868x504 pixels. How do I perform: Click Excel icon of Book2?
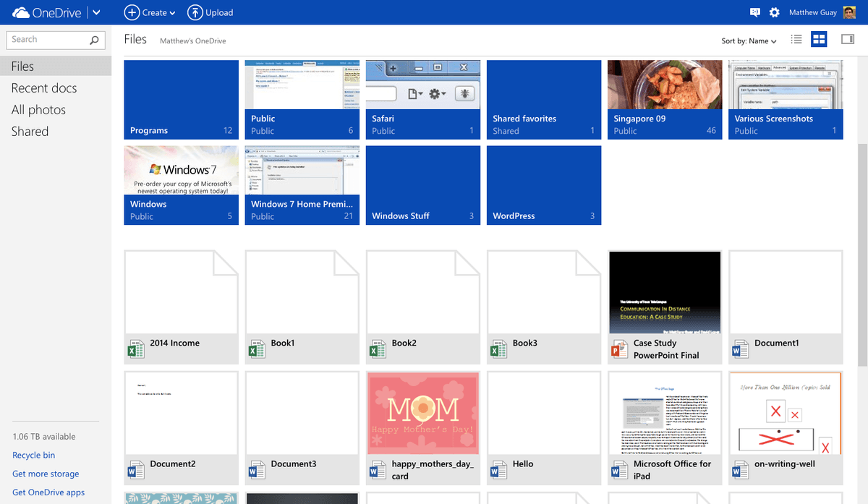(x=377, y=350)
